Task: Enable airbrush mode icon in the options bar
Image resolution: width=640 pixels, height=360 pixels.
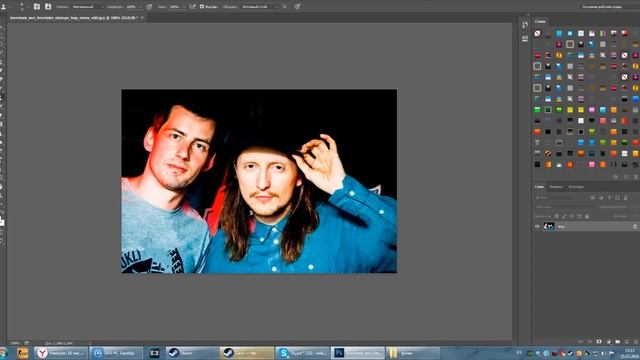Action: (x=192, y=7)
